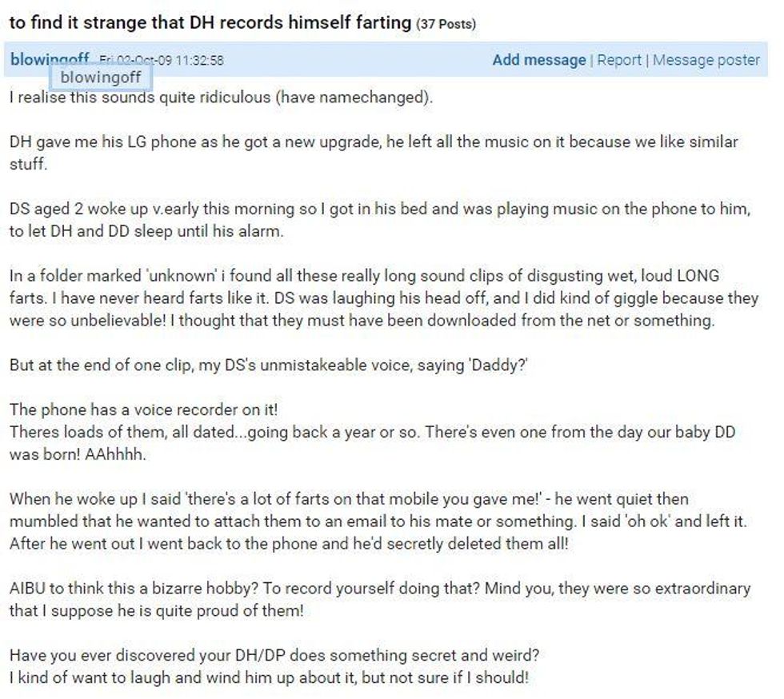The width and height of the screenshot is (784, 699).
Task: Click the post timestamp ending 11:32:58
Action: 161,61
